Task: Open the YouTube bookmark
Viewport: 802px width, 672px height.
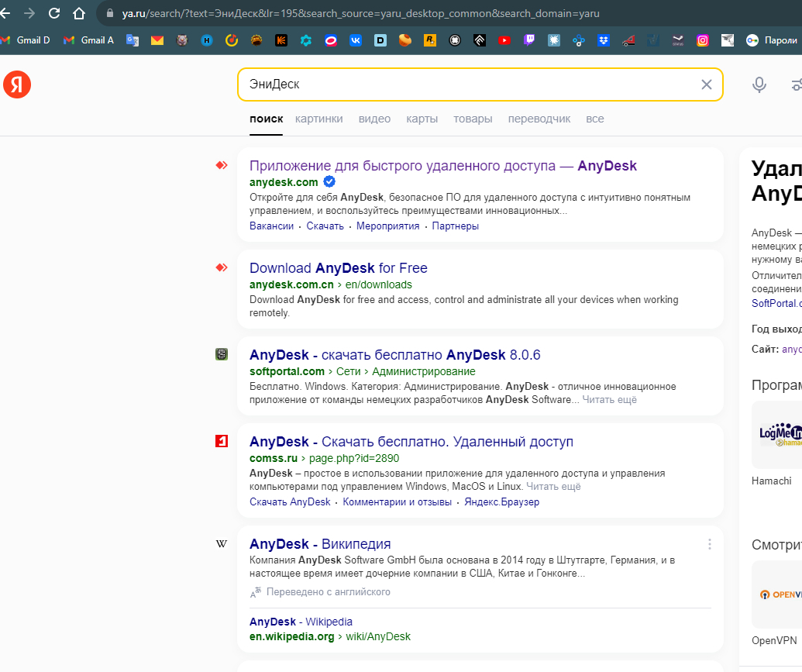Action: pyautogui.click(x=504, y=40)
